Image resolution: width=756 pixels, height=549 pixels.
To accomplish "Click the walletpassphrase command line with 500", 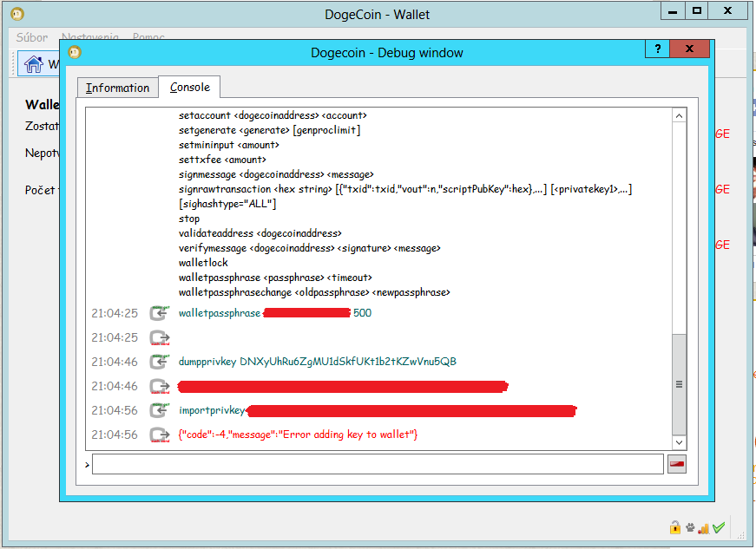I will click(x=275, y=313).
